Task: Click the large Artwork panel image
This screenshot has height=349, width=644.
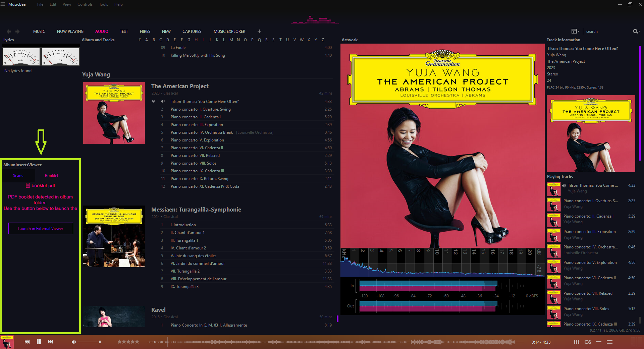Action: (443, 146)
